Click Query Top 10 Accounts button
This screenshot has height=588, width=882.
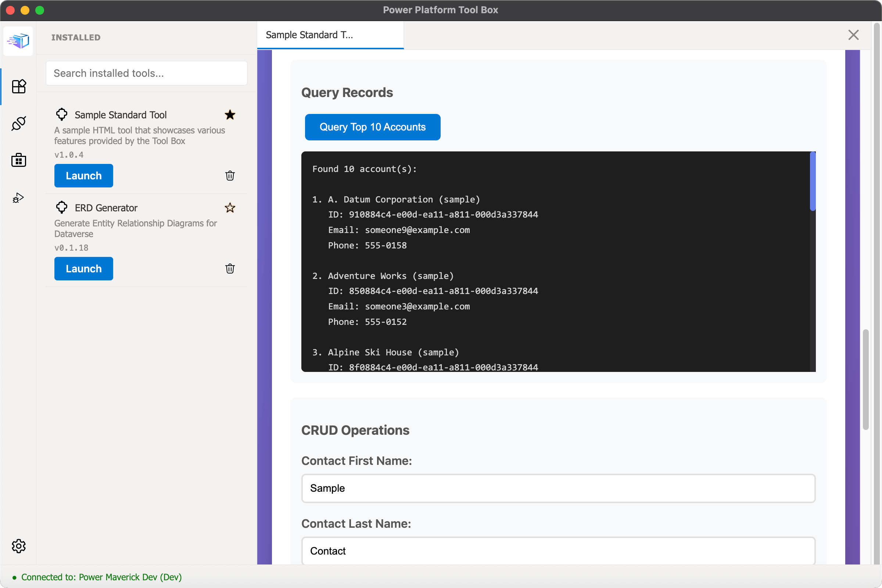[x=372, y=127]
